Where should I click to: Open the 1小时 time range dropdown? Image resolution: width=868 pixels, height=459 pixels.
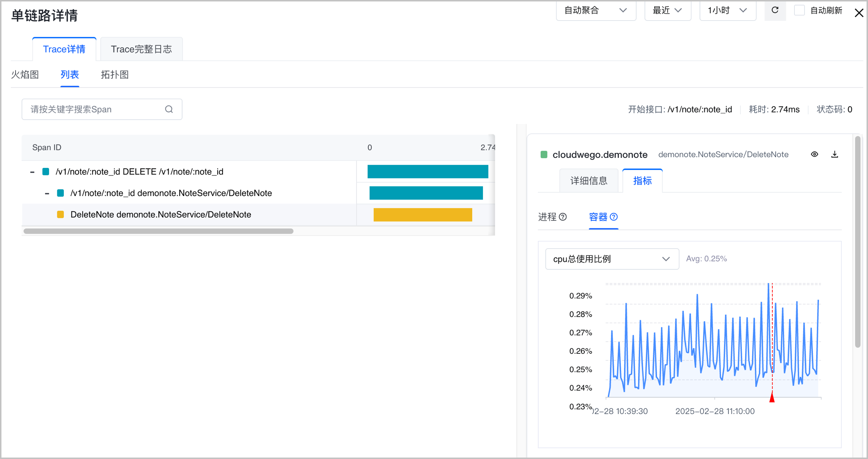click(x=727, y=10)
